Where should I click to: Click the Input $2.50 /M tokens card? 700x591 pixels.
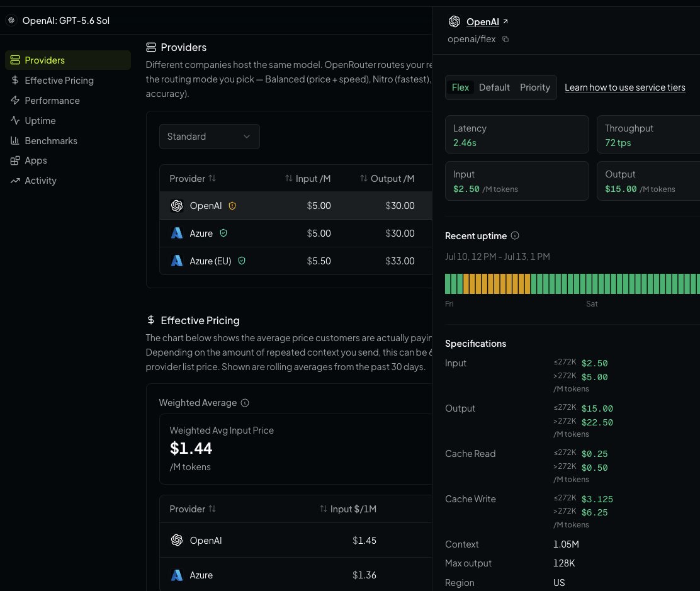(x=517, y=181)
